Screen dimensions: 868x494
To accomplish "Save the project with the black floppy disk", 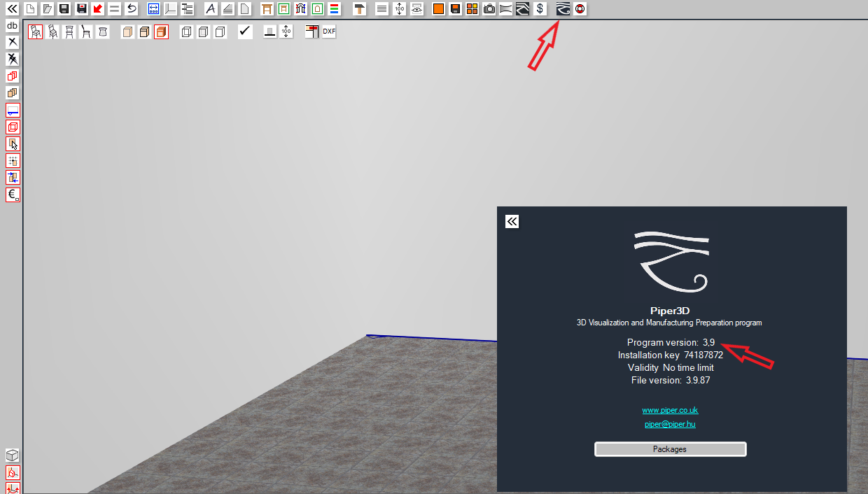I will [64, 9].
